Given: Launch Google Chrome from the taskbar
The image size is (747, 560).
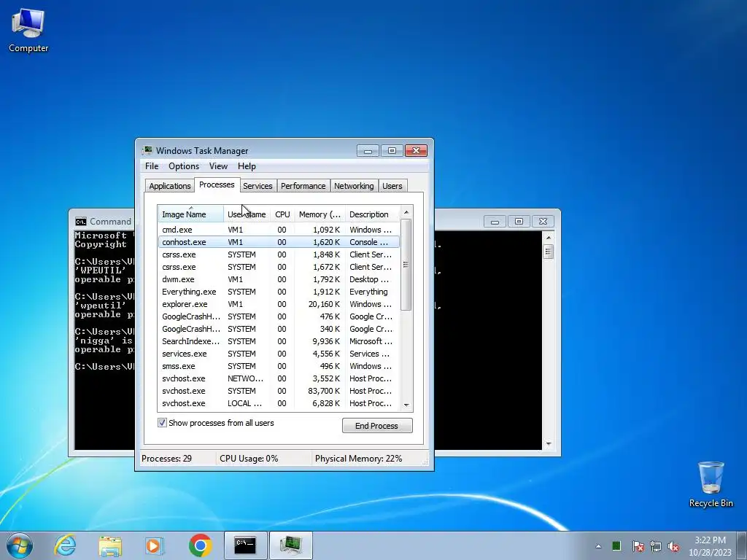Looking at the screenshot, I should coord(200,545).
